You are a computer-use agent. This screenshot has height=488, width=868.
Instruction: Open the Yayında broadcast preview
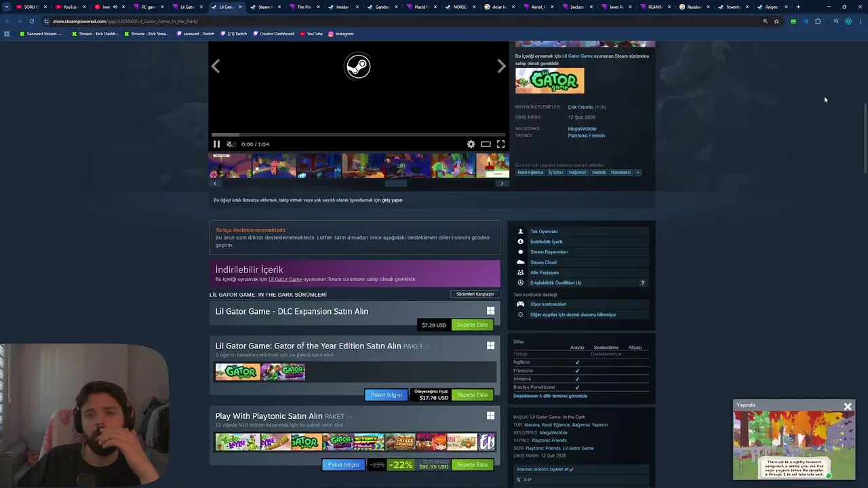pos(794,445)
